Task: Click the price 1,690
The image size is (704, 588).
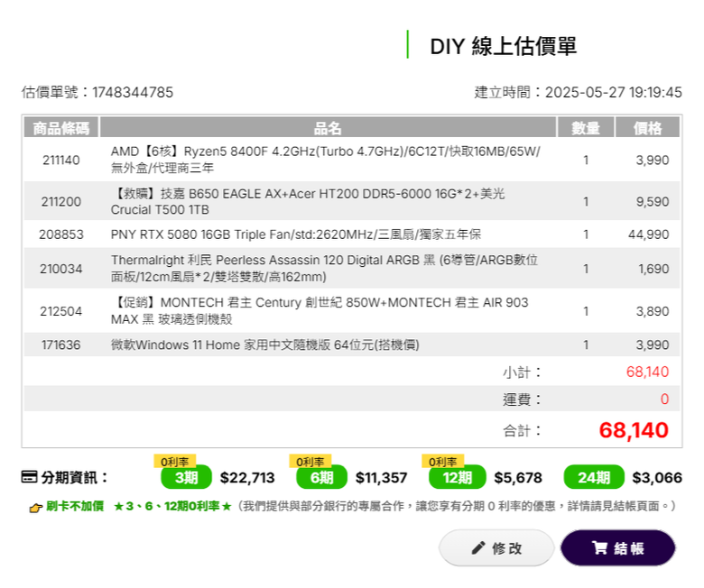Action: click(653, 269)
